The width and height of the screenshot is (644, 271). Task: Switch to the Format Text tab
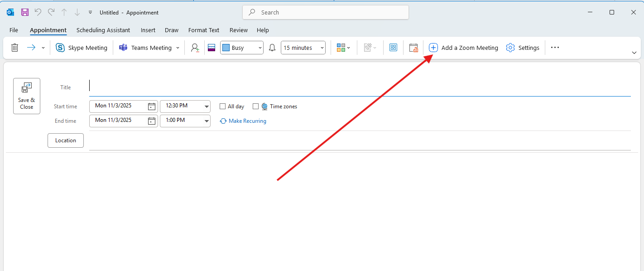coord(204,30)
